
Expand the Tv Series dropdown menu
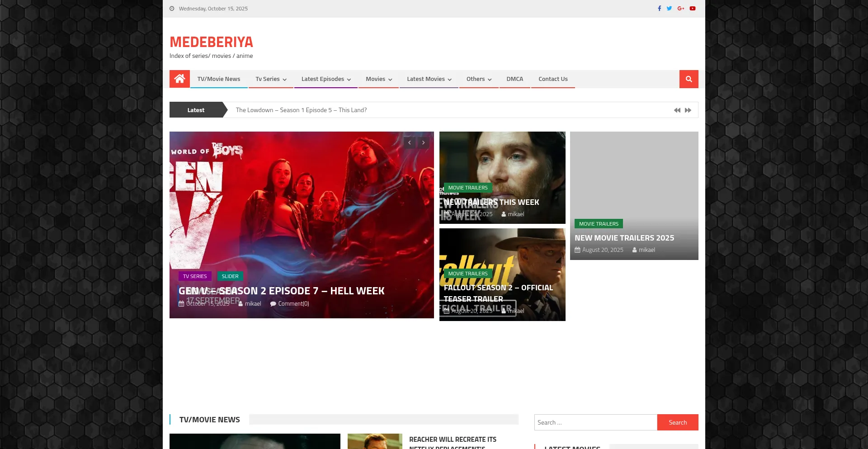pyautogui.click(x=271, y=79)
